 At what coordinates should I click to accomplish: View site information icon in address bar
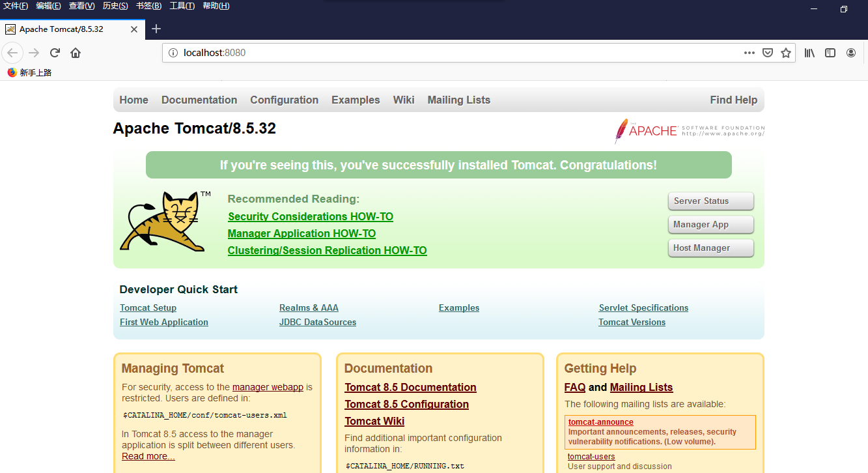173,53
